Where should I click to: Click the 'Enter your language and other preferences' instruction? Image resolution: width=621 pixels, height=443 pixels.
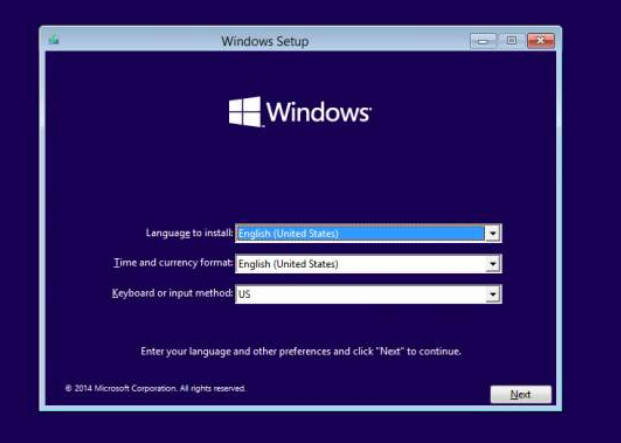pos(301,352)
